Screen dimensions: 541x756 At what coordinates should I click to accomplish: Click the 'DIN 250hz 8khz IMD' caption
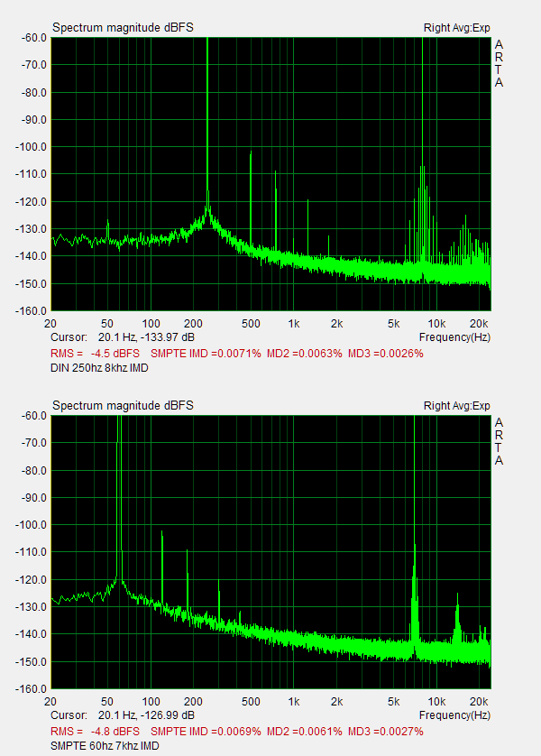click(x=99, y=368)
